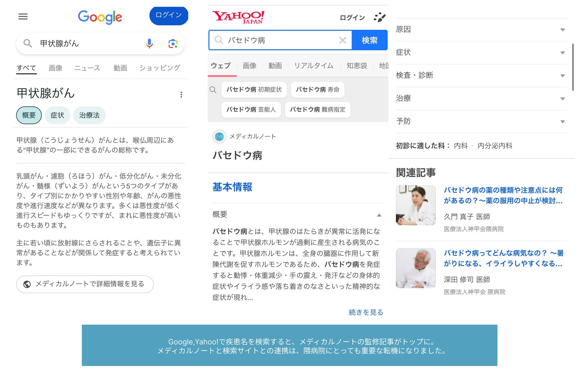The image size is (588, 387).
Task: Collapse the 概要 section arrow
Action: point(379,215)
